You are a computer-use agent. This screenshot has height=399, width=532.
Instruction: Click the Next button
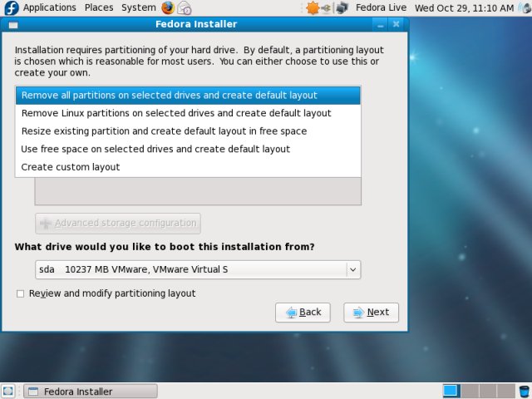(x=371, y=313)
